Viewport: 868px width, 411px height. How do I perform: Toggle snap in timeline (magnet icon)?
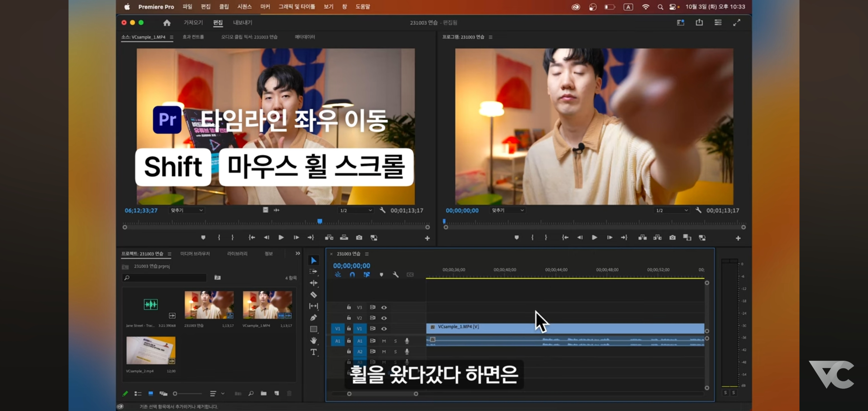(x=352, y=275)
